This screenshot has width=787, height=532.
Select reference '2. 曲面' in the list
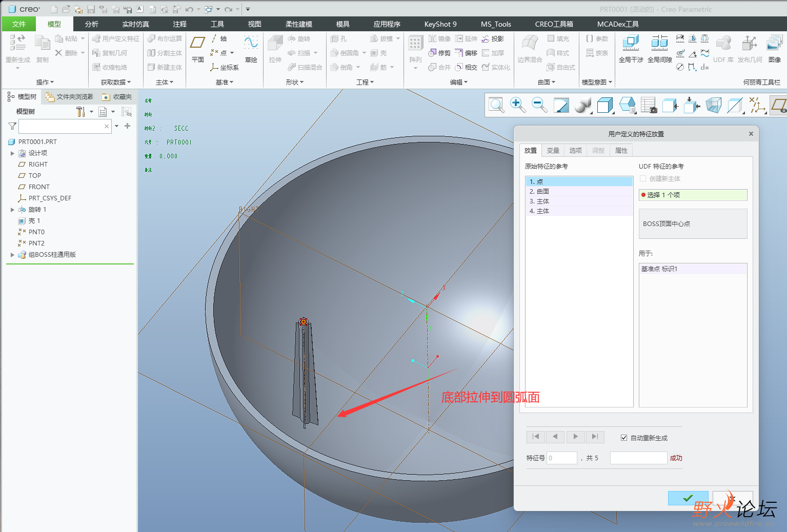(579, 191)
